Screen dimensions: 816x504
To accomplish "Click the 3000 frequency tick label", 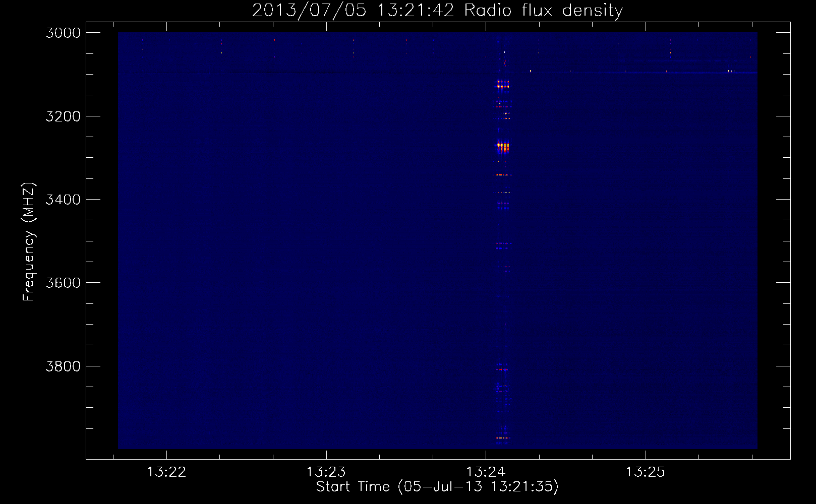I will click(63, 33).
